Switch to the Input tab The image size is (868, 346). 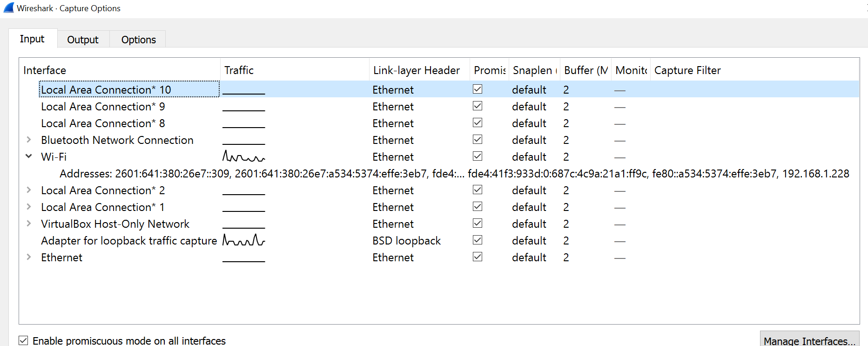pyautogui.click(x=32, y=39)
